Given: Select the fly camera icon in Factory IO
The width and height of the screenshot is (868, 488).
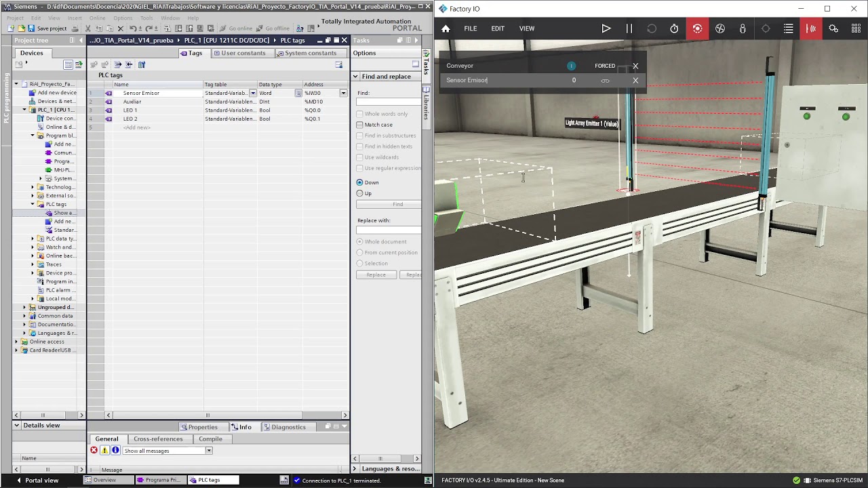Looking at the screenshot, I should pos(720,28).
